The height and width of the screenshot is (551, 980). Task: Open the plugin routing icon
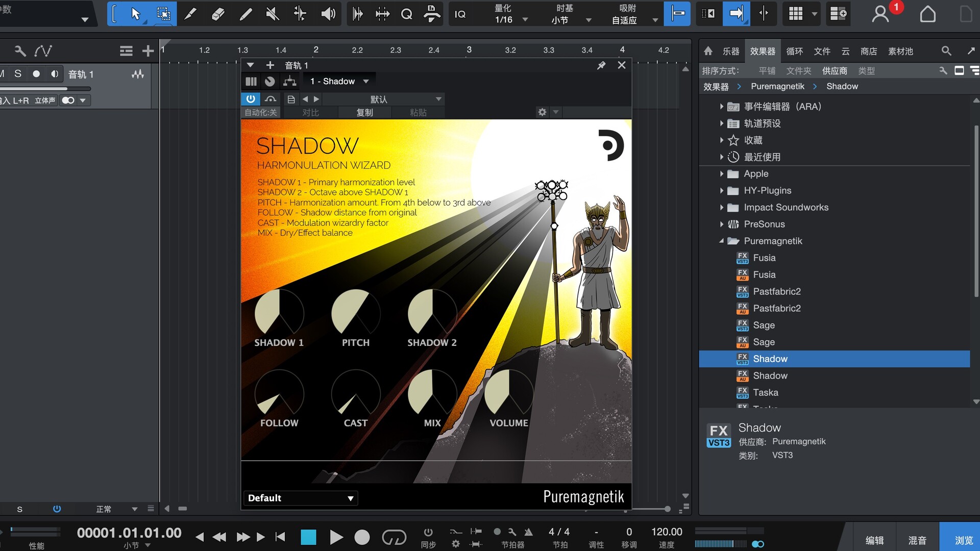coord(290,81)
